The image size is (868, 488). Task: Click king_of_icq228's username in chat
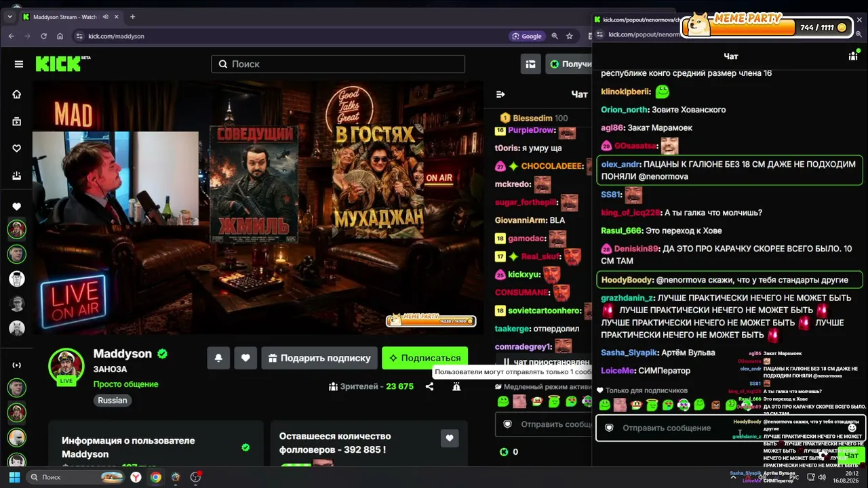[x=631, y=213]
